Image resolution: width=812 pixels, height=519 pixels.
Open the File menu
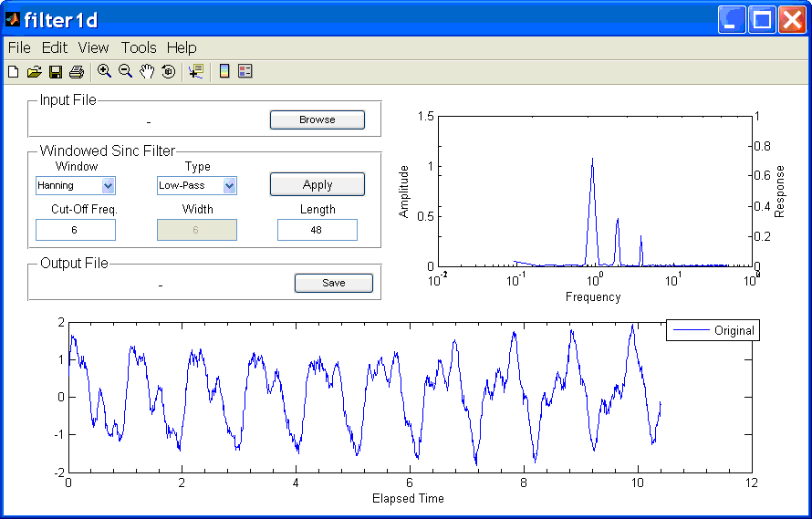[x=19, y=47]
